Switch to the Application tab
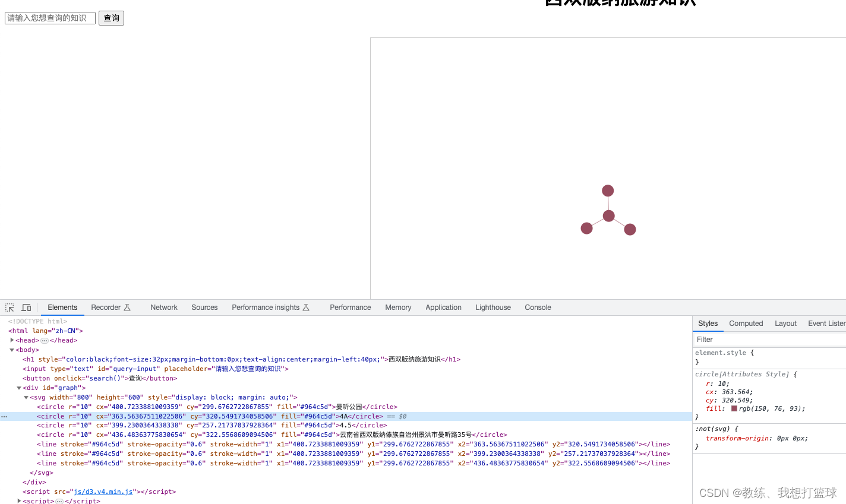 coord(443,308)
